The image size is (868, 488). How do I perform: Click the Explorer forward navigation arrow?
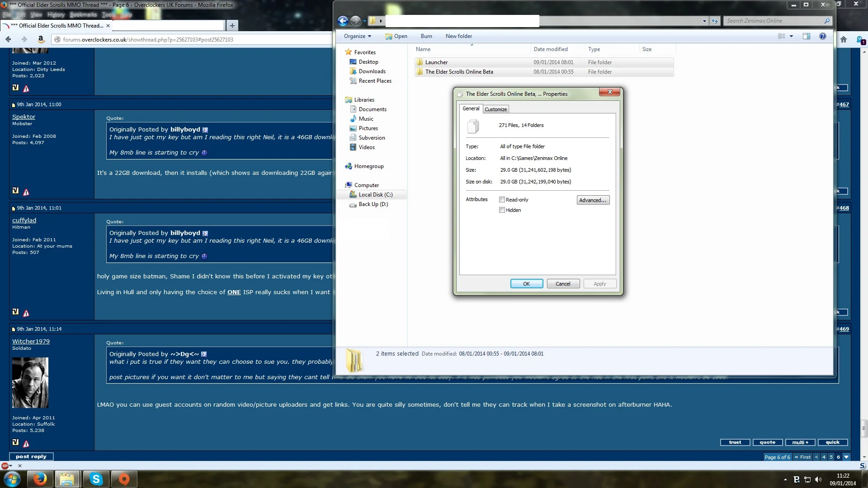tap(356, 21)
